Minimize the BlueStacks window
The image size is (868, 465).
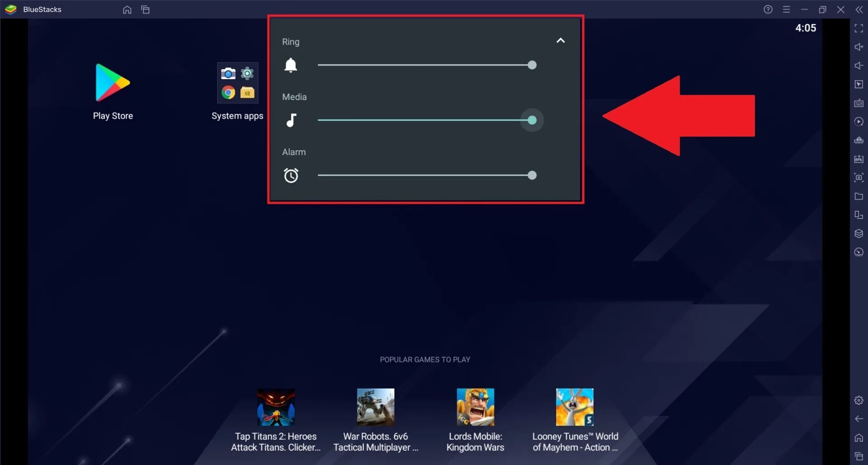[804, 9]
